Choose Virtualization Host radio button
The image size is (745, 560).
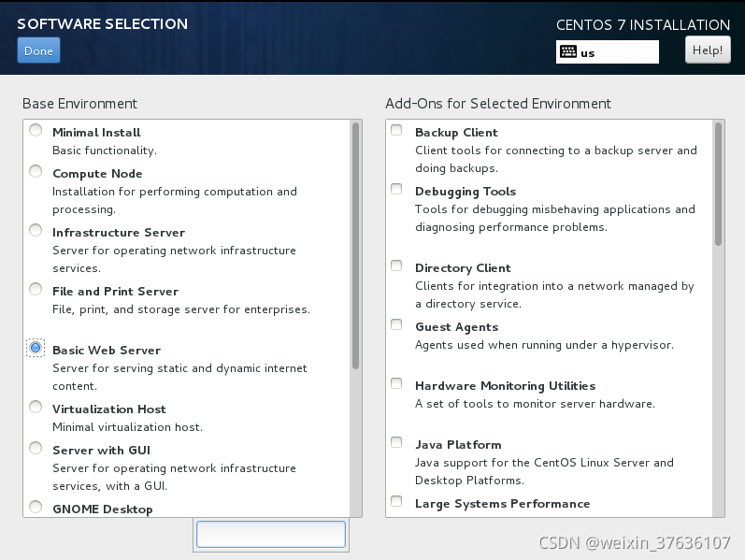pos(36,408)
